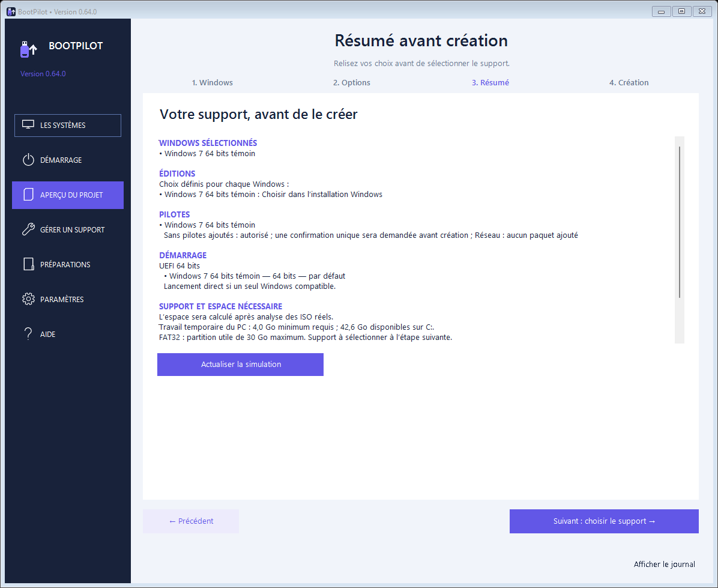The width and height of the screenshot is (718, 588).
Task: Open the PRÉPARATIONS section
Action: [x=68, y=264]
